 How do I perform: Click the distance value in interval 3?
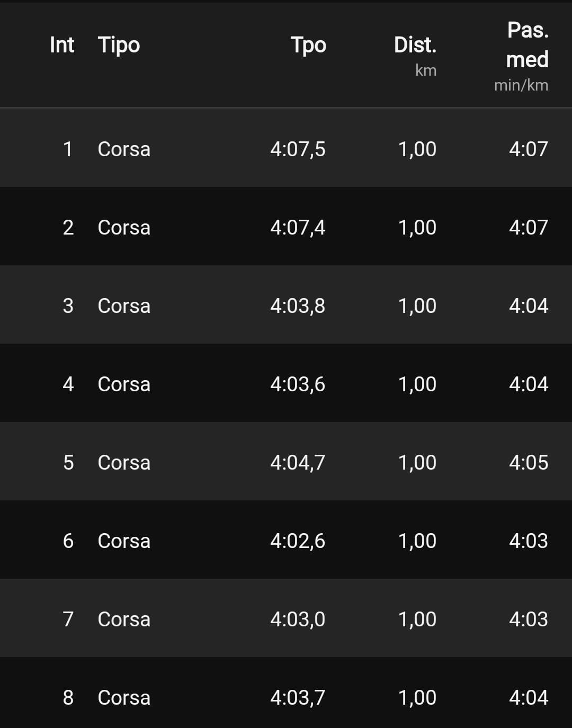417,306
